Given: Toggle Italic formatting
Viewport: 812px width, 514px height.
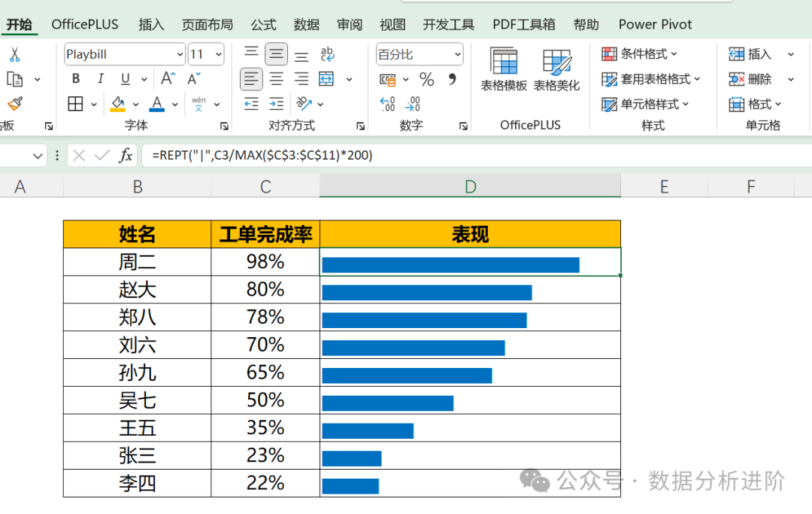Looking at the screenshot, I should point(100,79).
